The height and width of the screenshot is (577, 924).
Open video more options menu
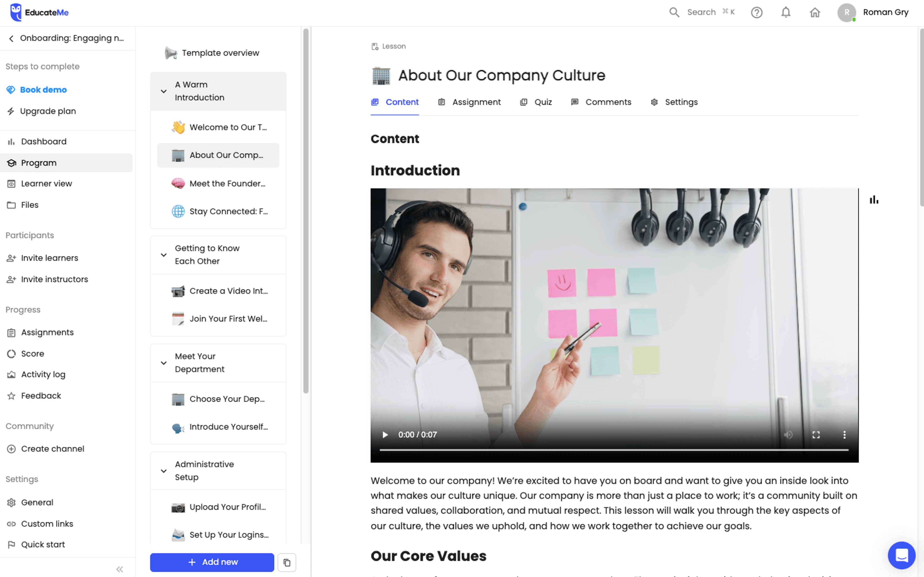[844, 435]
